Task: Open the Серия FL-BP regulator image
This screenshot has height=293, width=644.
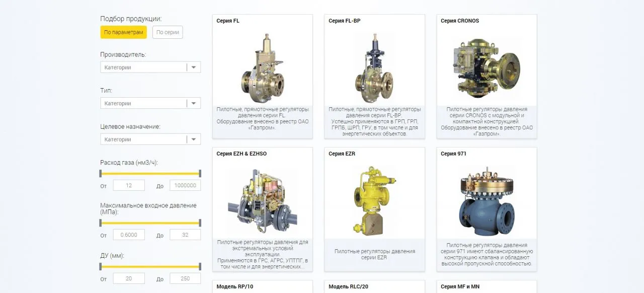Action: tap(375, 68)
